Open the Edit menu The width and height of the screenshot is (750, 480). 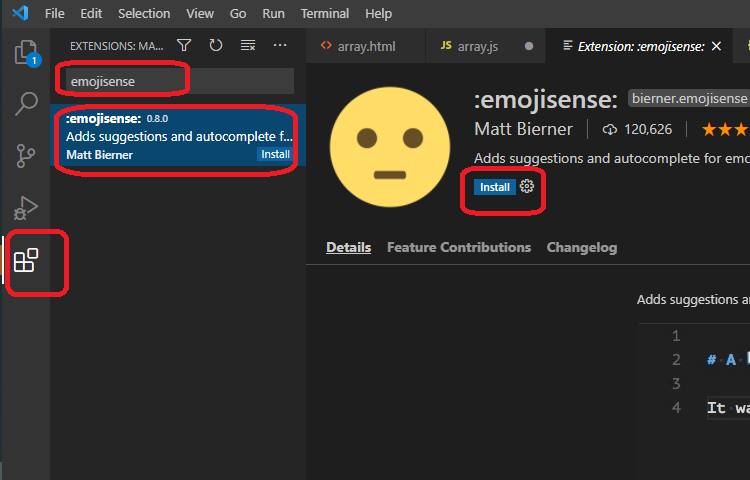click(x=91, y=13)
